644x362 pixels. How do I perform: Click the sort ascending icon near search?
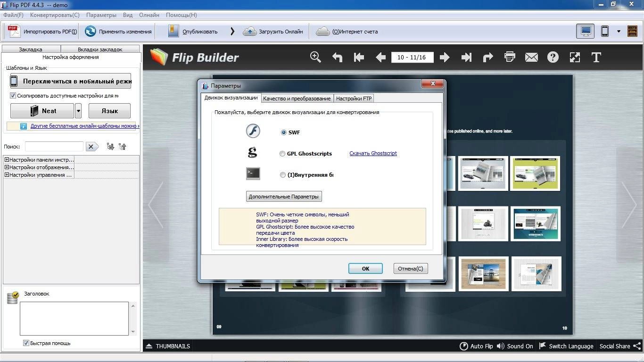coord(110,147)
